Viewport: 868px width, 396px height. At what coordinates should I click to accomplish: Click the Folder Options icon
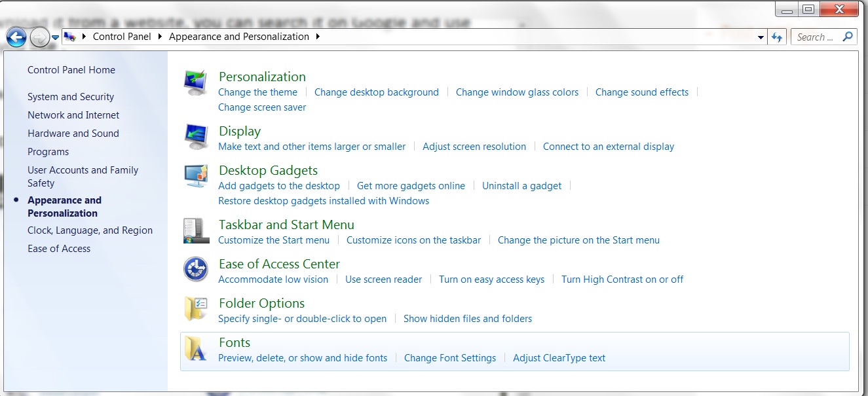pos(195,308)
